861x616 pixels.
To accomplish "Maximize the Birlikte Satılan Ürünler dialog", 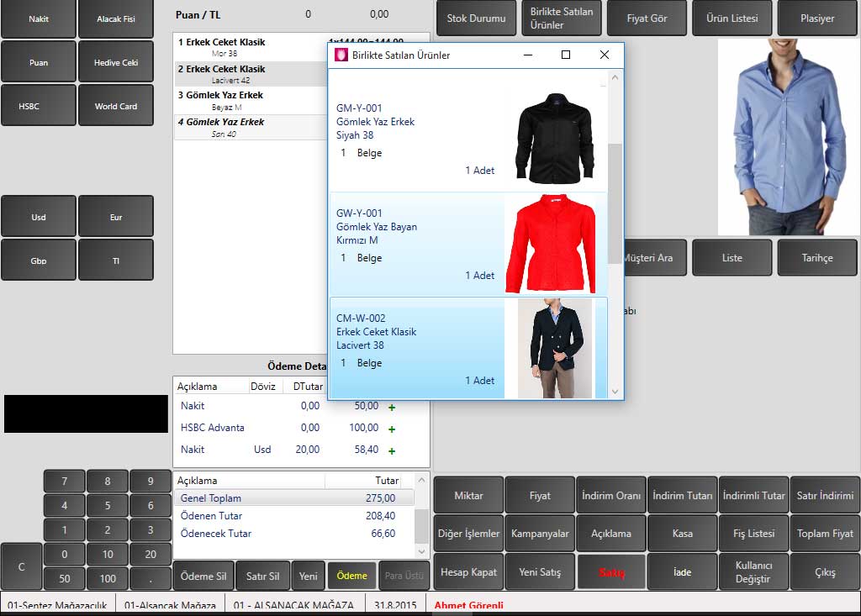I will click(x=566, y=55).
